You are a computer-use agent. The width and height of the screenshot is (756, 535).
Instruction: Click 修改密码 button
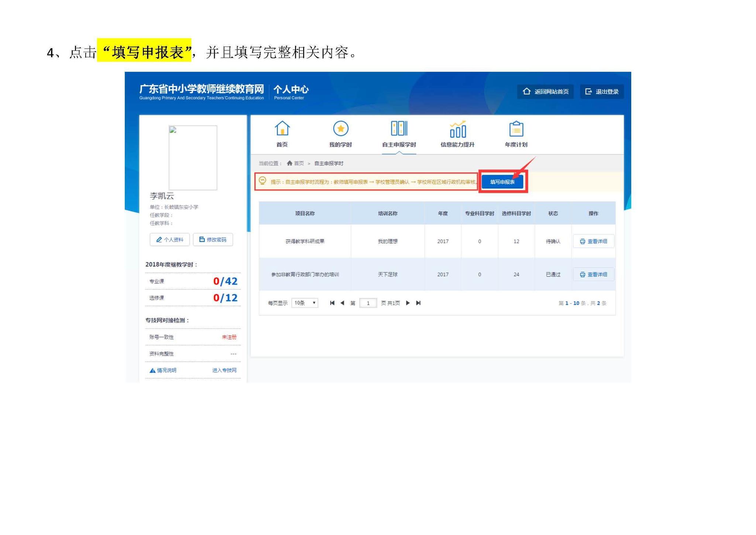[213, 239]
